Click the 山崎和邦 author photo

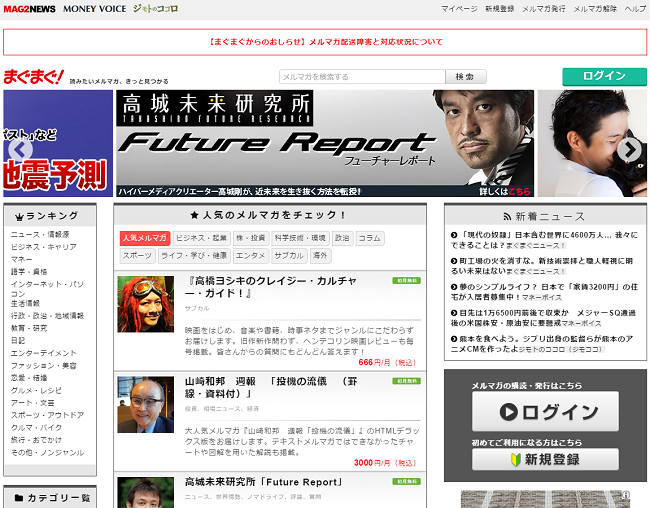click(146, 405)
